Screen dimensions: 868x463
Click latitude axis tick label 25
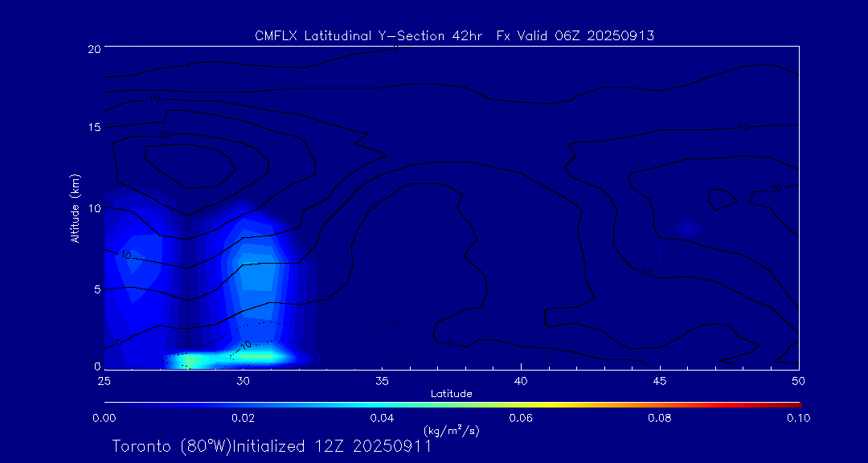pyautogui.click(x=104, y=381)
